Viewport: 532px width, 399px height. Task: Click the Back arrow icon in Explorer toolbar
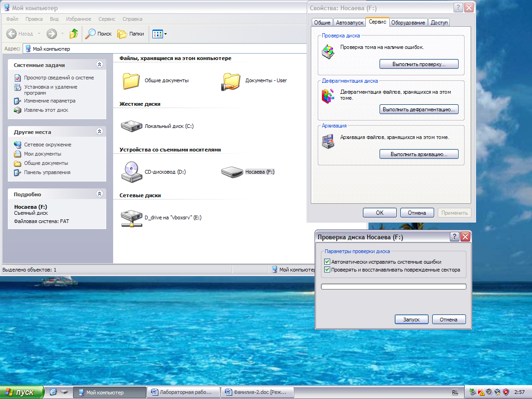click(x=11, y=34)
